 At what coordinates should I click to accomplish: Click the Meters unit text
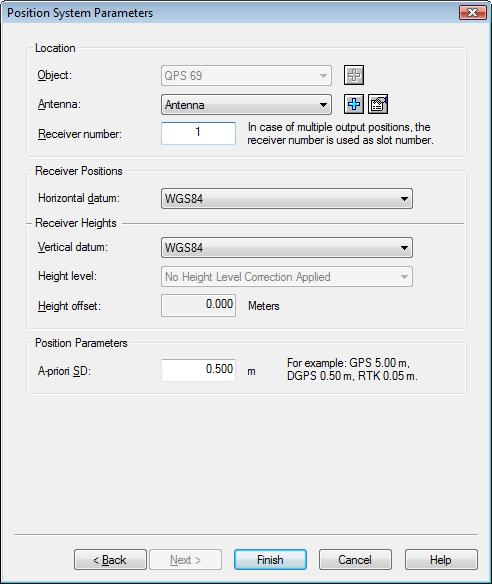pos(264,306)
